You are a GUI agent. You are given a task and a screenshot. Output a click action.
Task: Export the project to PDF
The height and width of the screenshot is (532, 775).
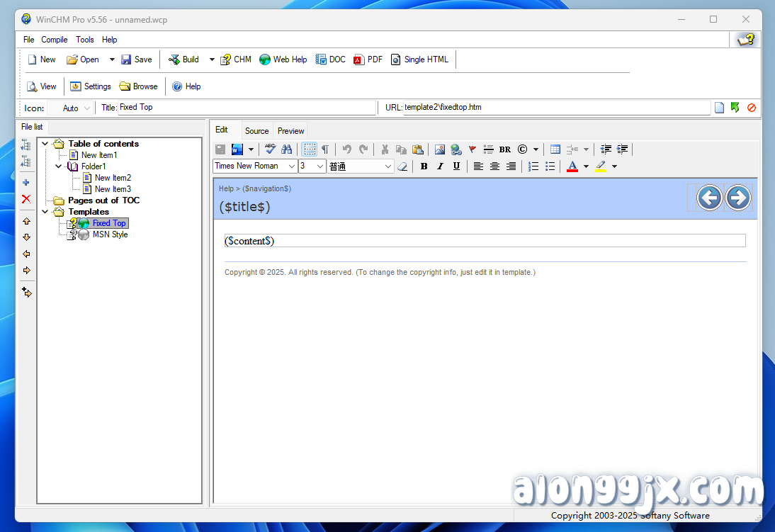click(x=368, y=60)
